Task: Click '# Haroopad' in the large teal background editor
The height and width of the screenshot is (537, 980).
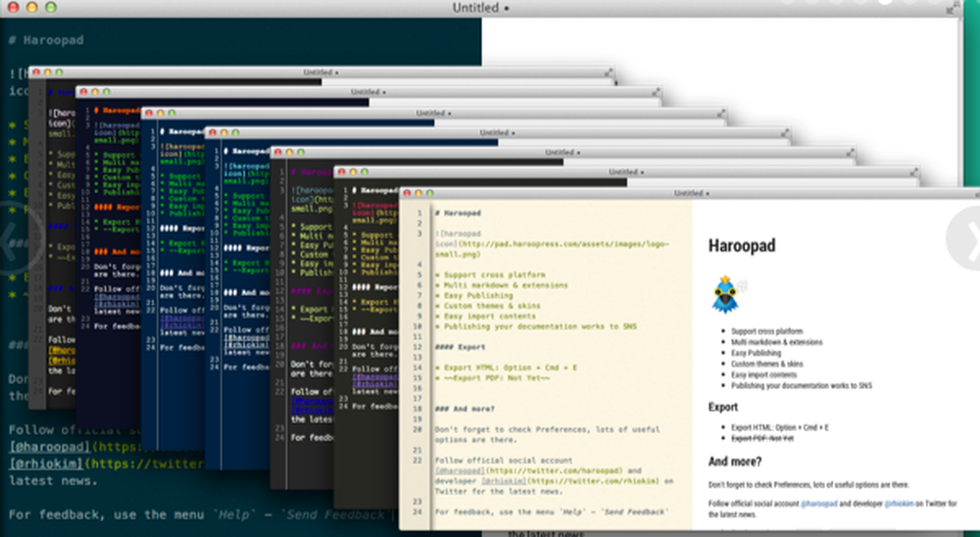Action: pos(46,40)
